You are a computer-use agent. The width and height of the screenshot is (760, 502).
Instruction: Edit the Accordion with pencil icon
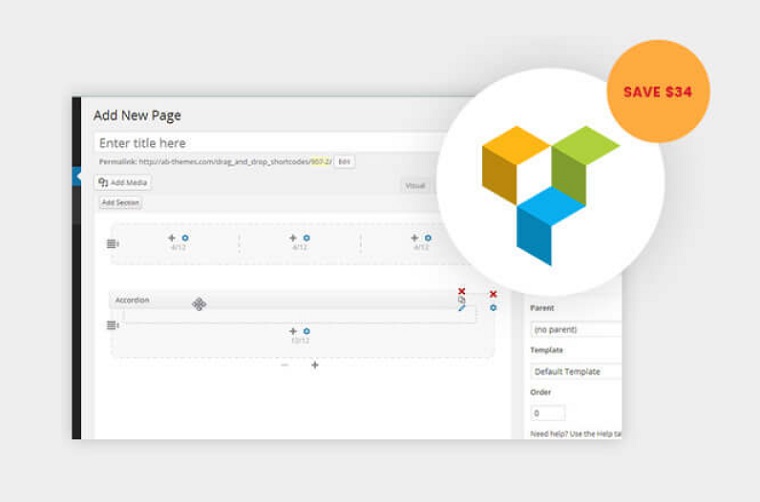tap(461, 308)
